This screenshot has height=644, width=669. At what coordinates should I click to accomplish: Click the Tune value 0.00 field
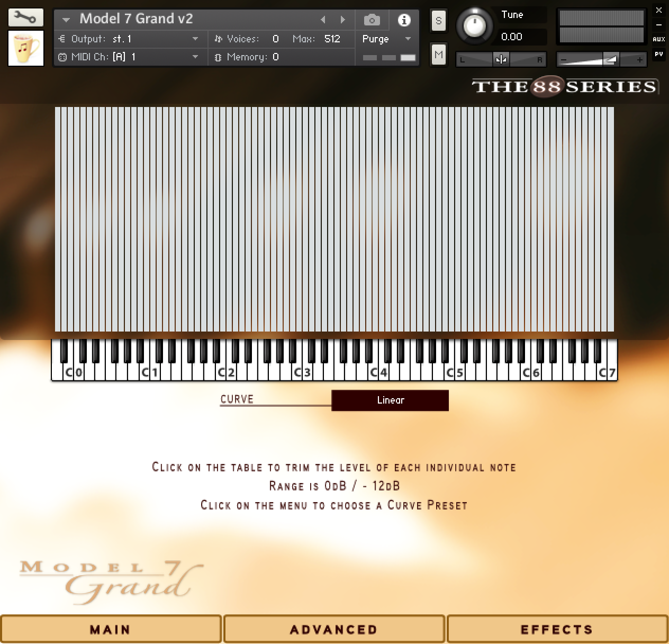tap(512, 37)
